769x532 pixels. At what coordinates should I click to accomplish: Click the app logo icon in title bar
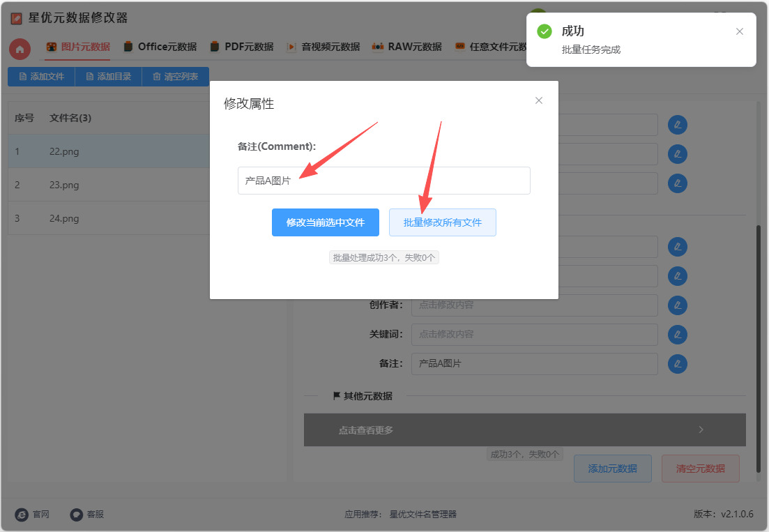pos(16,19)
